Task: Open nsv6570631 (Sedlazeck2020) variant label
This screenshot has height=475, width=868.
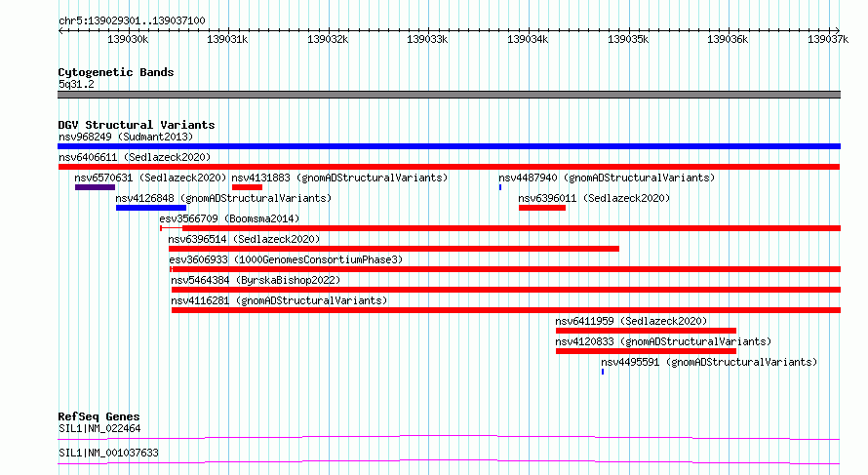Action: [150, 178]
